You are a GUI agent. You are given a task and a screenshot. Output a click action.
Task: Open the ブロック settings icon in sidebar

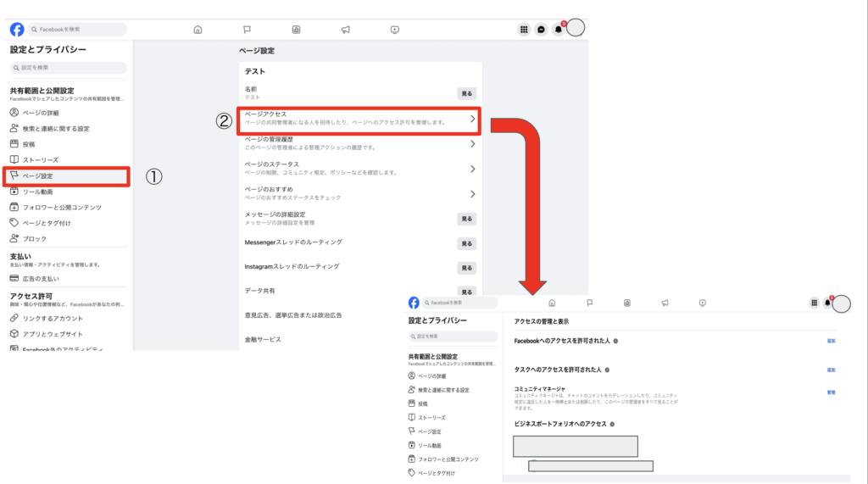(14, 239)
